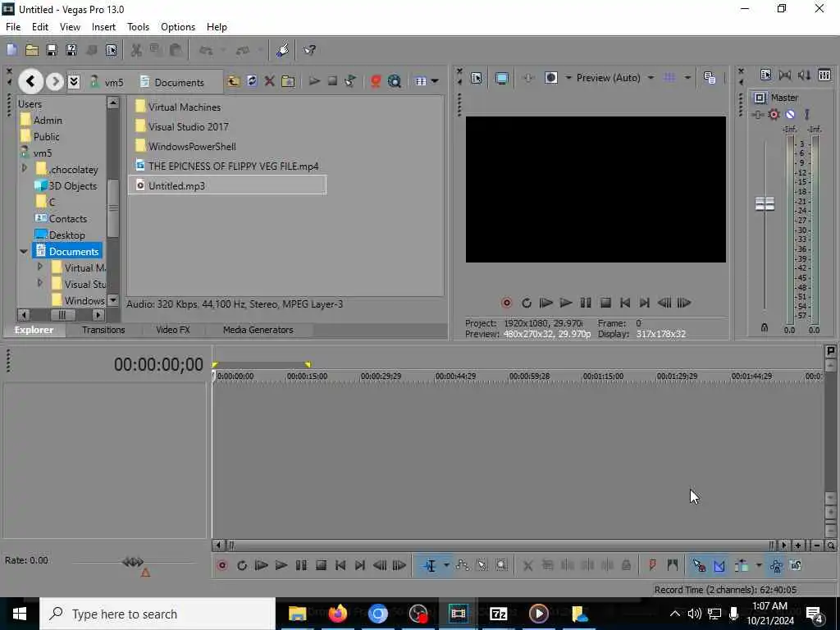Click the Save As toolbar icon
Viewport: 840px width, 630px height.
[x=71, y=50]
